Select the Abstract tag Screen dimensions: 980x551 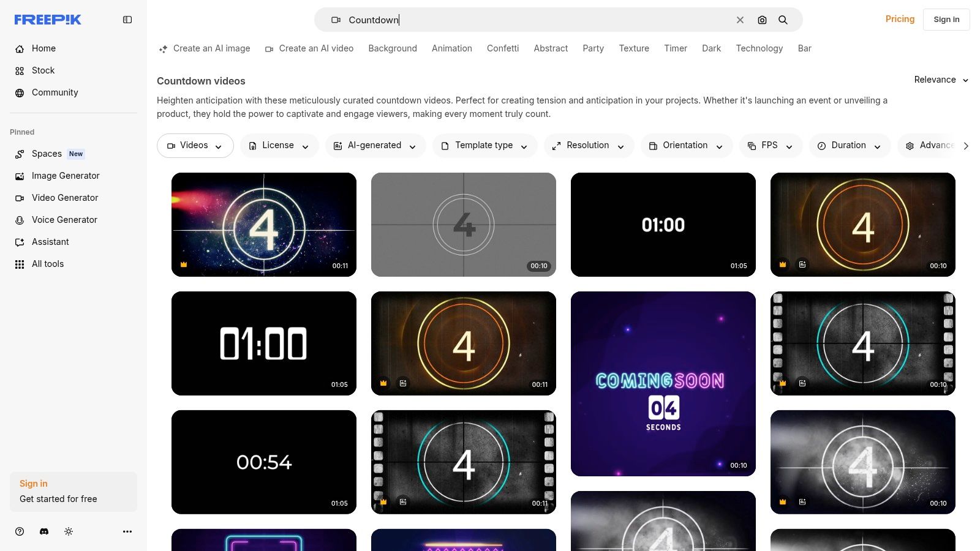[x=551, y=48]
